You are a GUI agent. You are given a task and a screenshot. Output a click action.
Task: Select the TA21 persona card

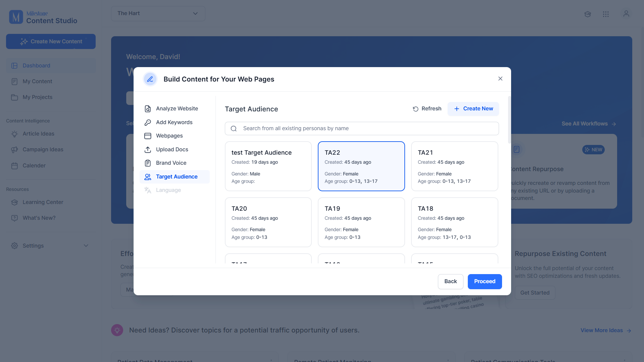point(455,166)
